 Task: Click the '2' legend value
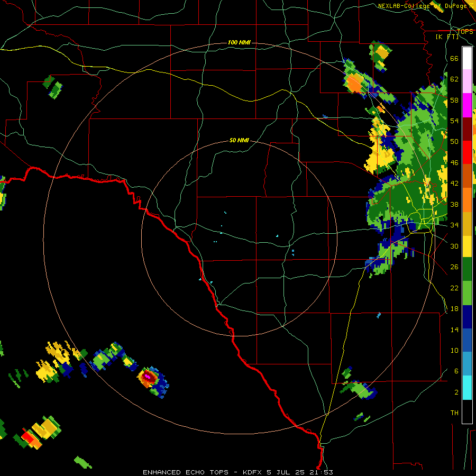(x=456, y=392)
